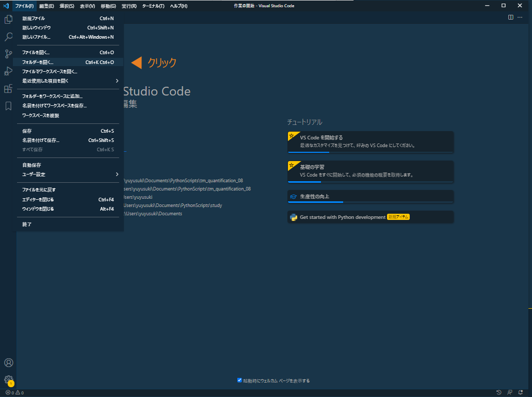Open the Explorer view in activity bar

tap(8, 19)
